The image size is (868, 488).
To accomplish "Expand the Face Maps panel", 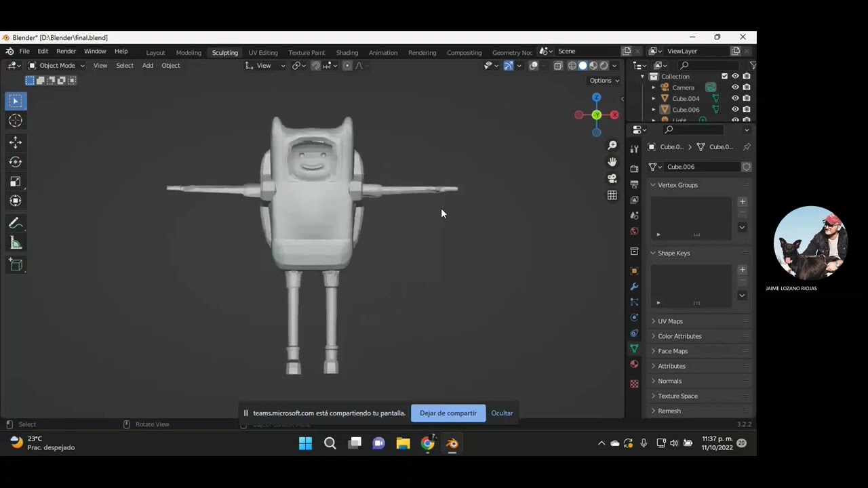I will (653, 351).
